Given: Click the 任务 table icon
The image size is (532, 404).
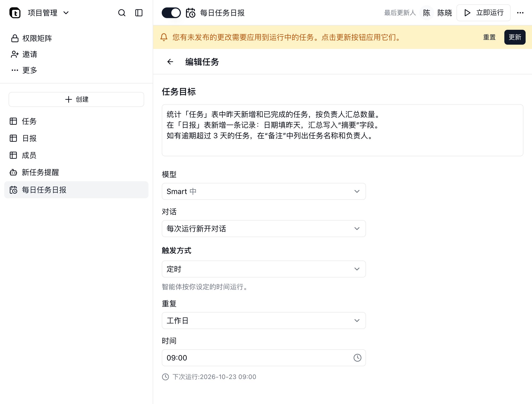Looking at the screenshot, I should [x=13, y=121].
